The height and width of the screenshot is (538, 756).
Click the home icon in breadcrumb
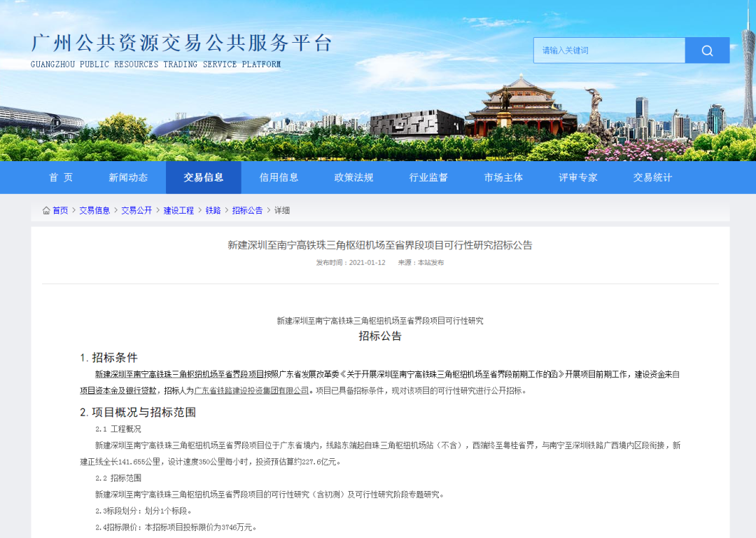(46, 210)
